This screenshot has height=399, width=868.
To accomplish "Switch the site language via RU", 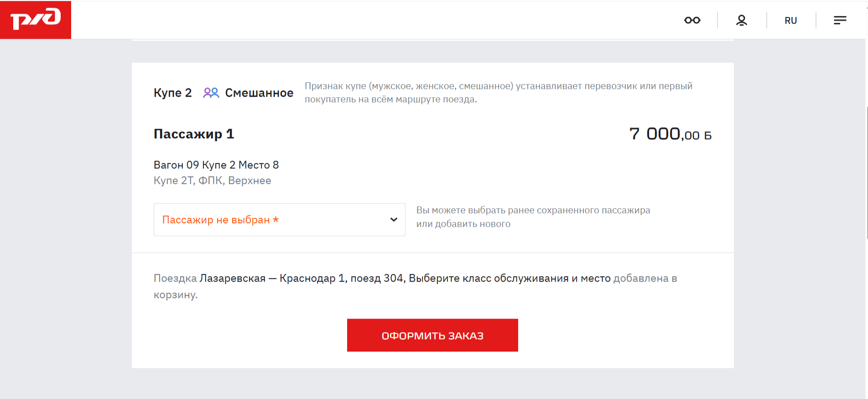I will [790, 21].
